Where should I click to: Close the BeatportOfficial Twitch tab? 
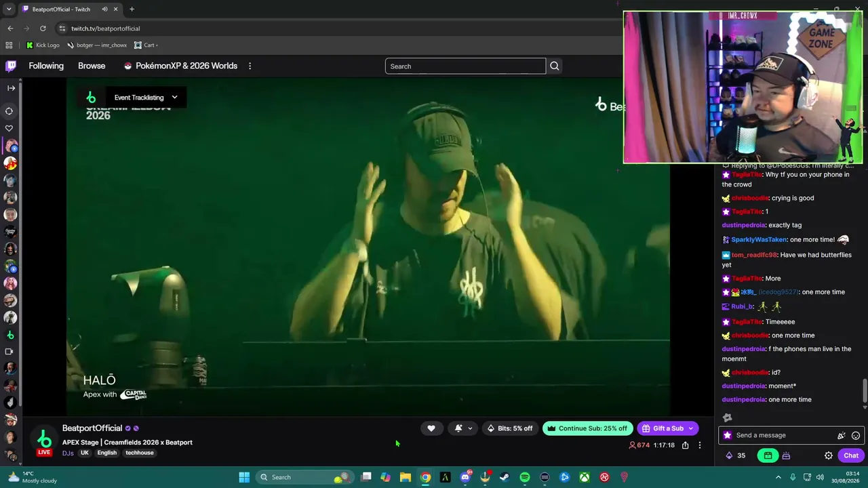coord(115,9)
